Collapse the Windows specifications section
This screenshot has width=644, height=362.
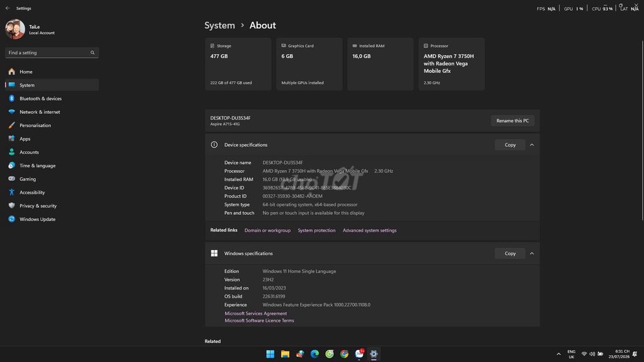pyautogui.click(x=532, y=253)
